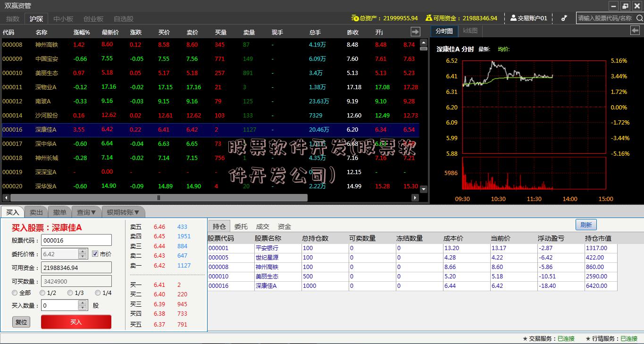Click the horizontal scrollbar left arrow
The height and width of the screenshot is (344, 644).
[6, 198]
